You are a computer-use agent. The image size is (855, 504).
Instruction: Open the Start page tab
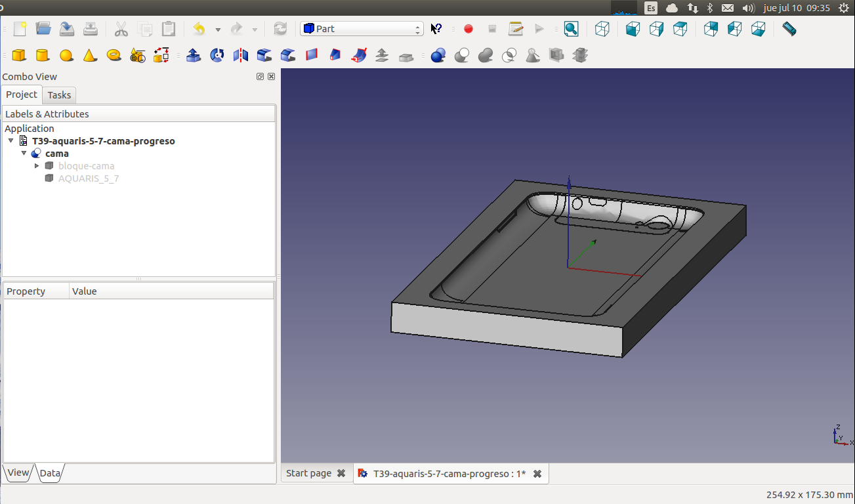click(x=308, y=473)
